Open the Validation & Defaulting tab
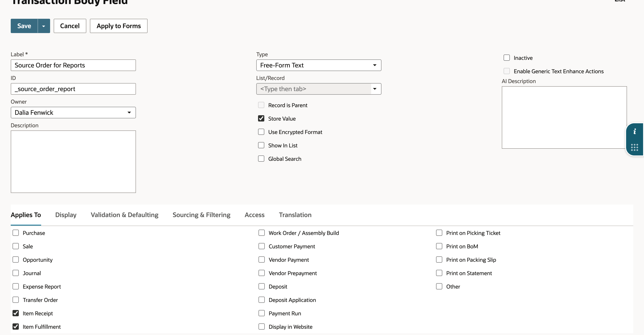 (125, 215)
